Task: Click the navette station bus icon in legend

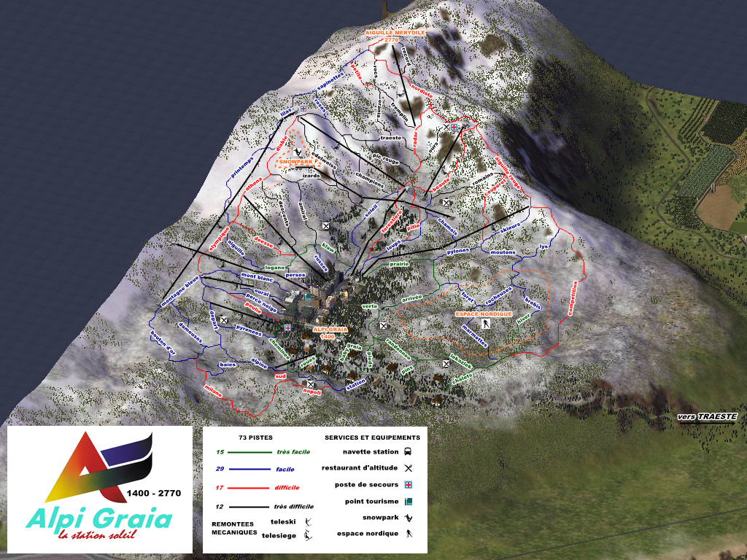Action: pos(409,451)
